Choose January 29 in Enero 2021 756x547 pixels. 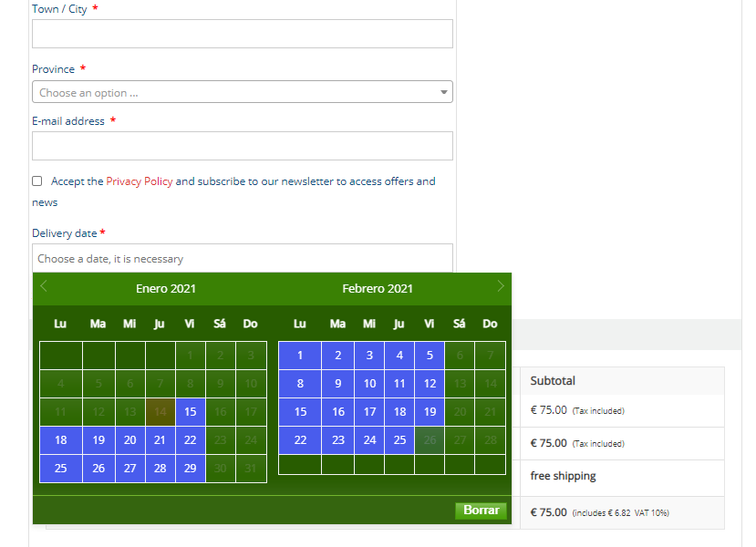(190, 469)
